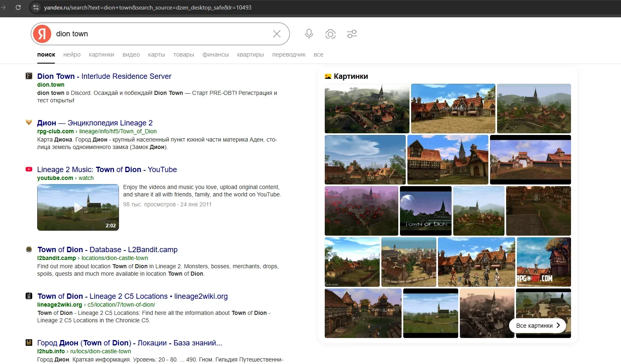
Task: Play the Town of Dion YouTube video
Action: [x=78, y=208]
